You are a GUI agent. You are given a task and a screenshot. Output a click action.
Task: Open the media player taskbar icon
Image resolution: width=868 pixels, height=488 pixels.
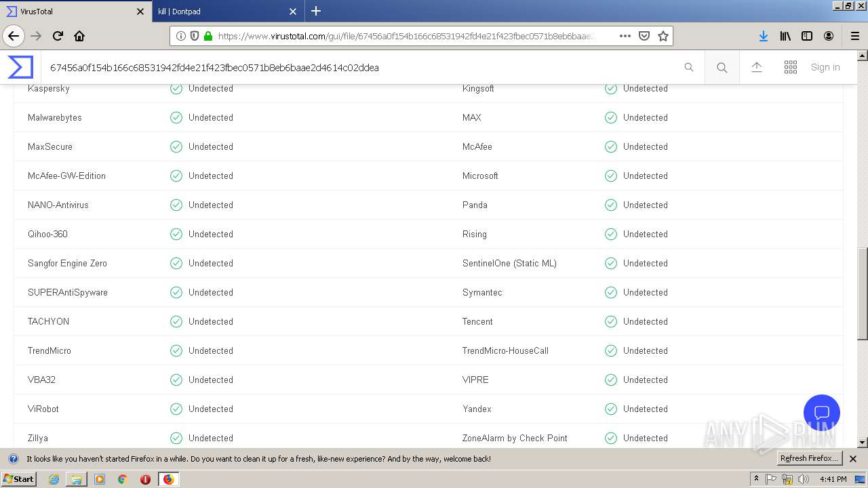100,479
